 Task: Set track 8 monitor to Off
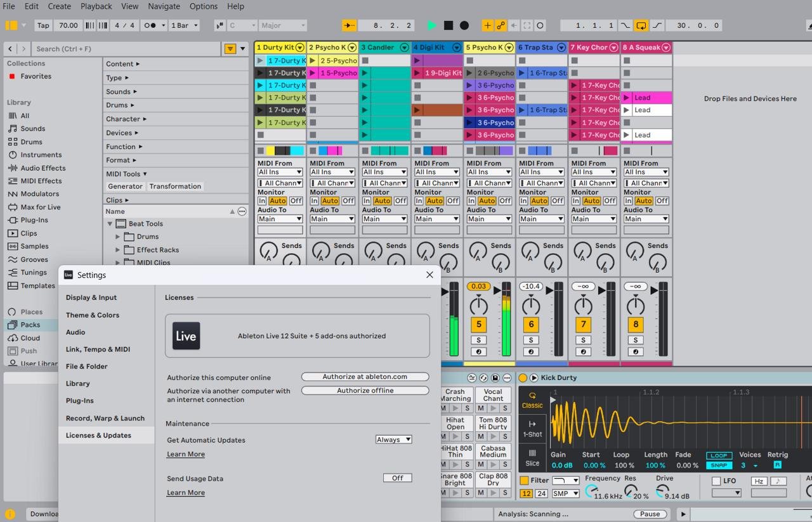point(662,201)
